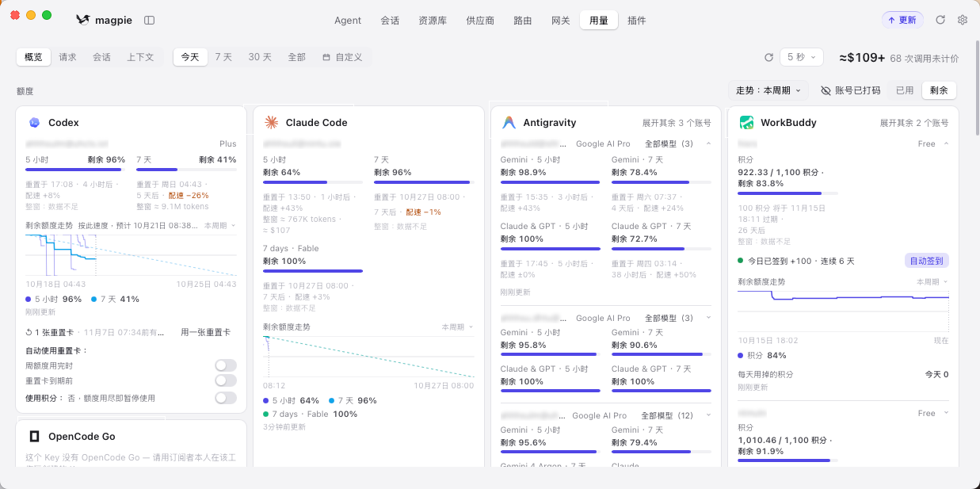The width and height of the screenshot is (980, 489).
Task: Click the reload icon next to update button
Action: coord(940,20)
